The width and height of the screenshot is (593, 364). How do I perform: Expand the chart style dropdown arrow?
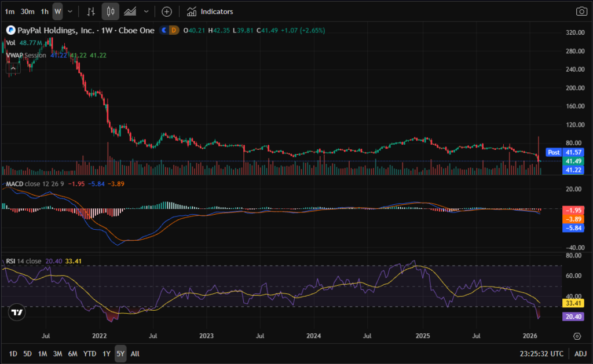146,12
